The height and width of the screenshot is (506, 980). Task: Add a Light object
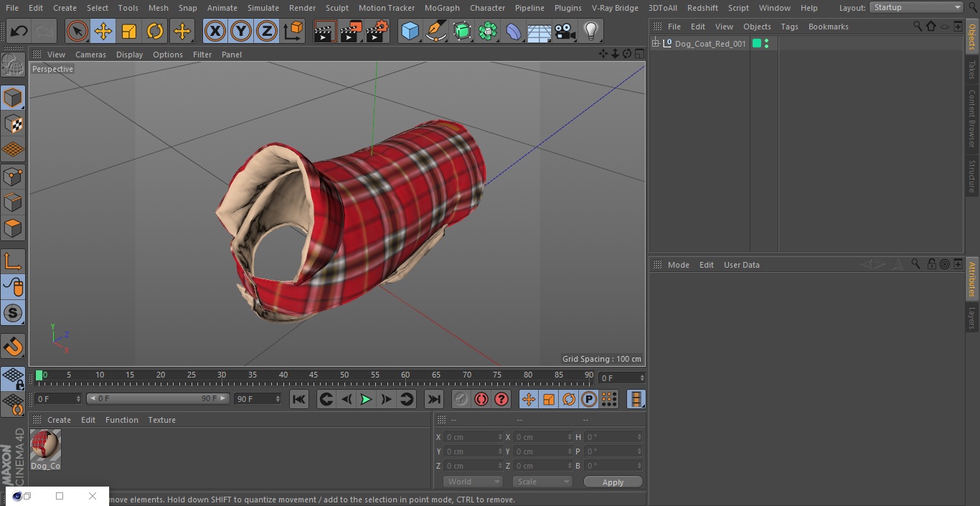(591, 32)
